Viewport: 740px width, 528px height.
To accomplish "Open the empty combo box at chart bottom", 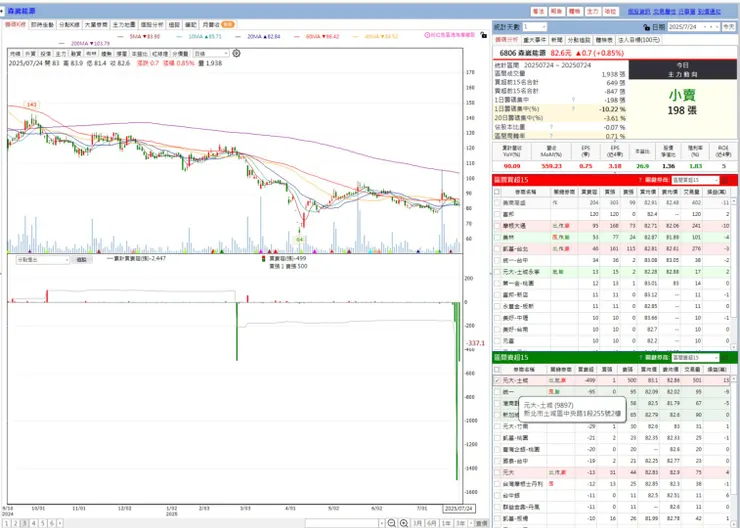I will click(x=345, y=523).
